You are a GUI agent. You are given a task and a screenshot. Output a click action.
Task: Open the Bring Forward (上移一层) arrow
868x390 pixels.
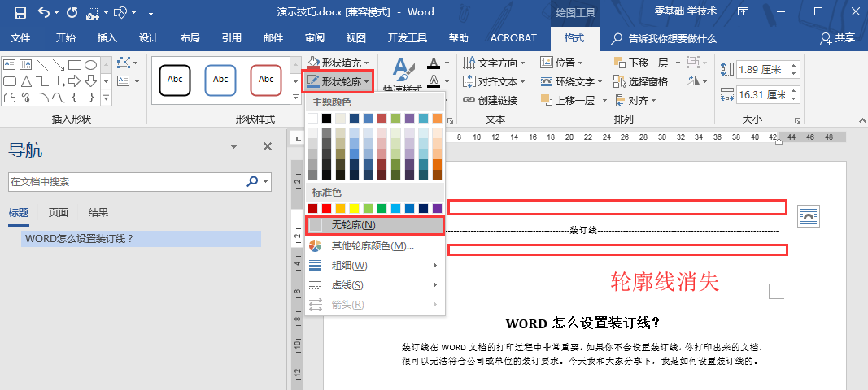click(x=604, y=100)
